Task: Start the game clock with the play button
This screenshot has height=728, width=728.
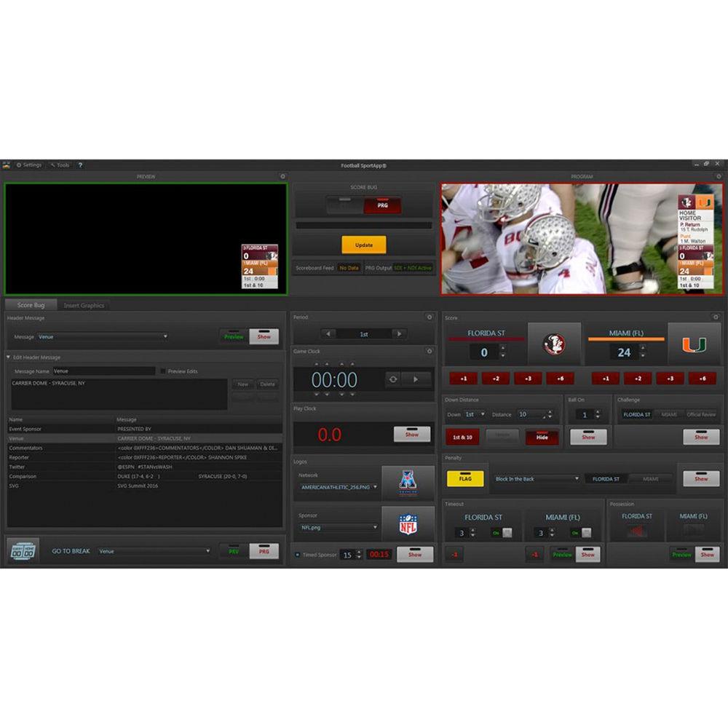Action: pos(416,379)
